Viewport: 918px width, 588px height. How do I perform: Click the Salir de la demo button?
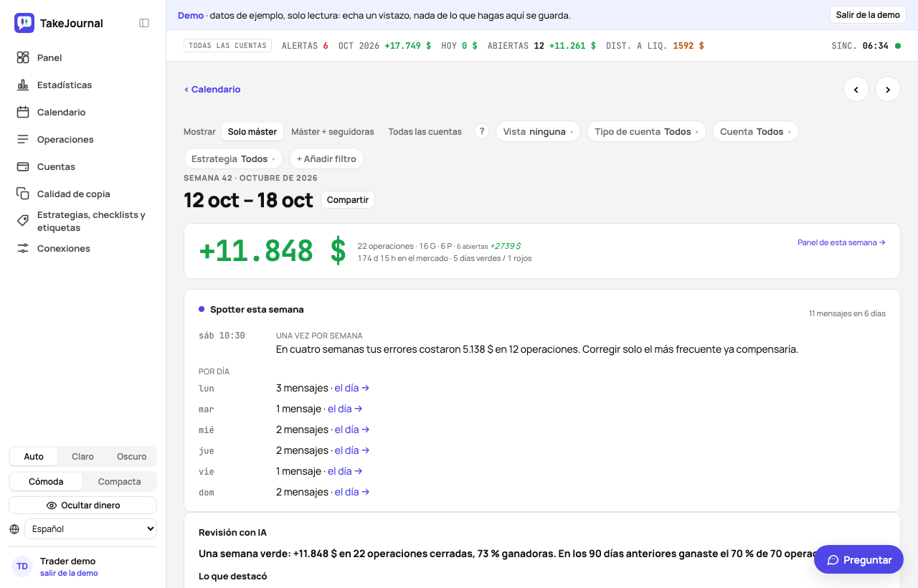pyautogui.click(x=868, y=15)
